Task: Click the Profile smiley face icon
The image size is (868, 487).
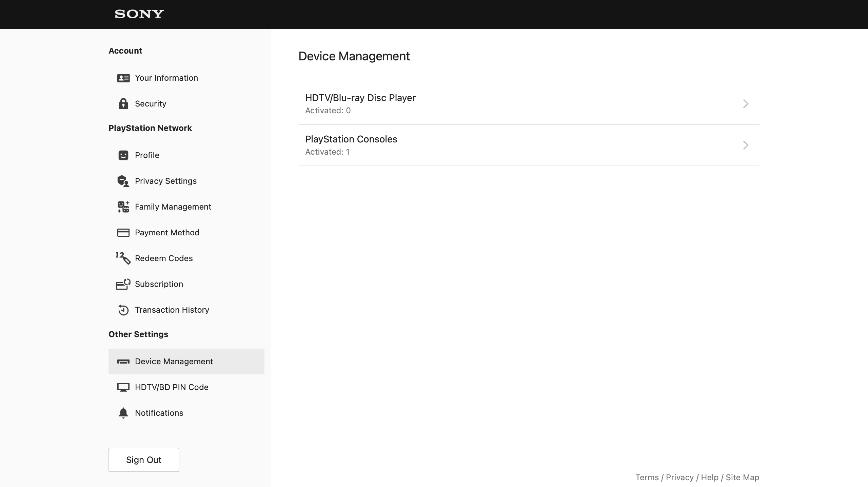Action: pyautogui.click(x=123, y=155)
